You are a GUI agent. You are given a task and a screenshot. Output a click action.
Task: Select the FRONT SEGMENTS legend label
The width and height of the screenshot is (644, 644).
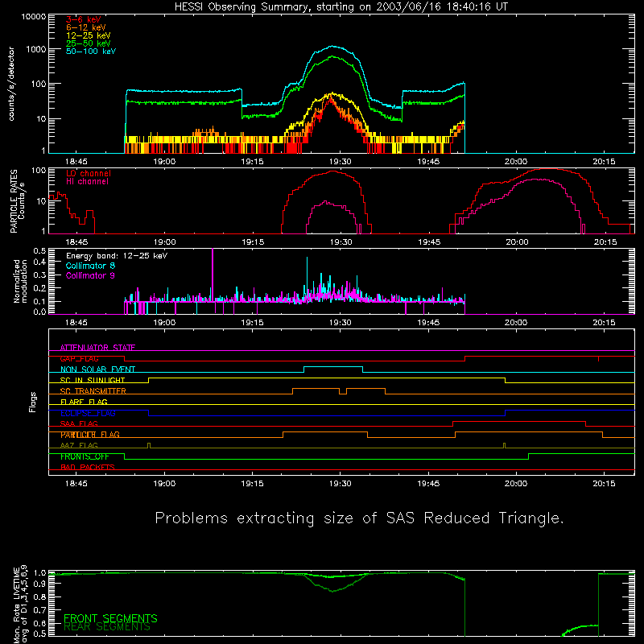coord(110,618)
